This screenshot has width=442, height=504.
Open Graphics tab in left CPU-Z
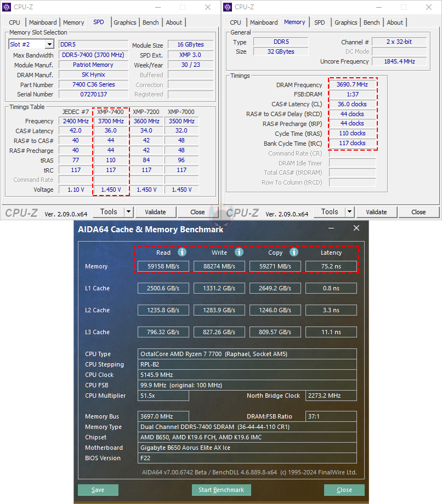(125, 22)
